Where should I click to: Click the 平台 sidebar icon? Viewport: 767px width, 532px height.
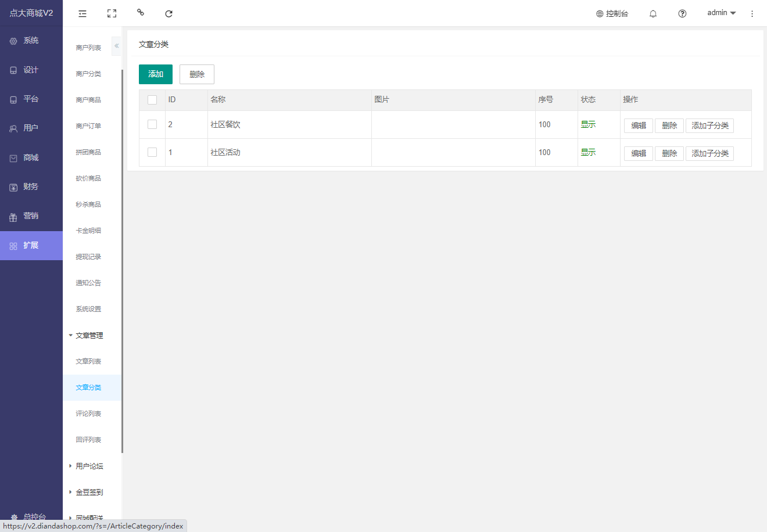point(13,99)
